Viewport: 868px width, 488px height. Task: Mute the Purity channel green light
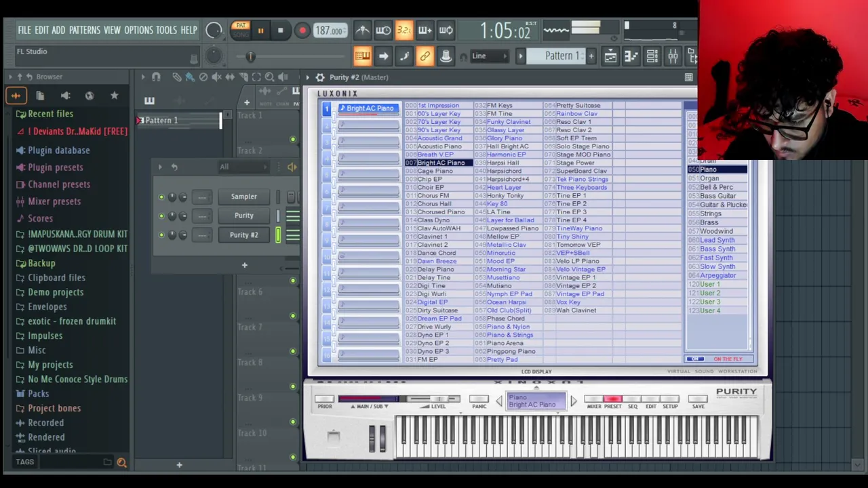tap(161, 216)
